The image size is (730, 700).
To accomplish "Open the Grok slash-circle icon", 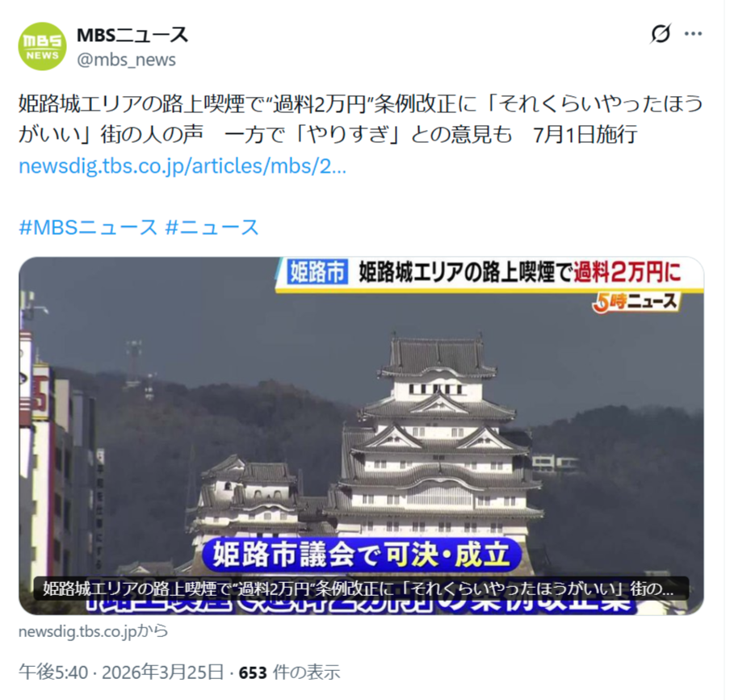I will (661, 34).
